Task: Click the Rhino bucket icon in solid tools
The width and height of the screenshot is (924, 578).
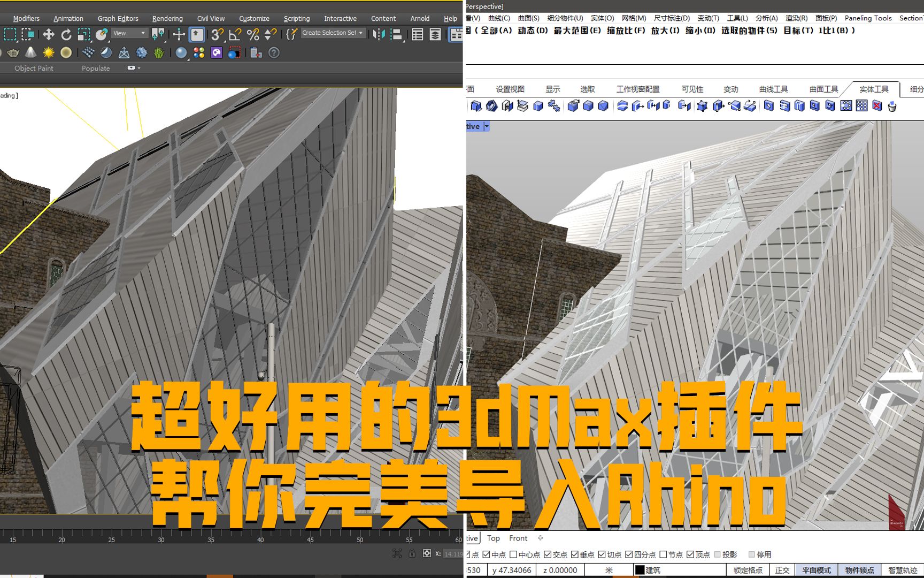Action: 892,107
